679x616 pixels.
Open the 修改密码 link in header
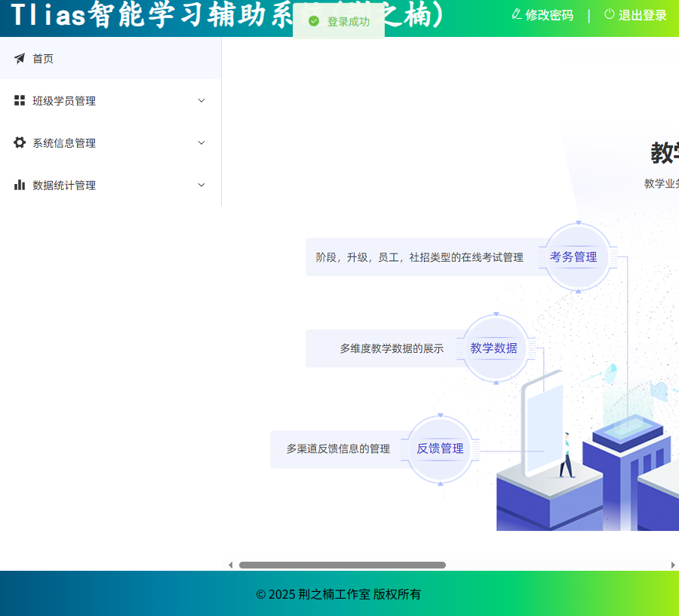pos(549,15)
